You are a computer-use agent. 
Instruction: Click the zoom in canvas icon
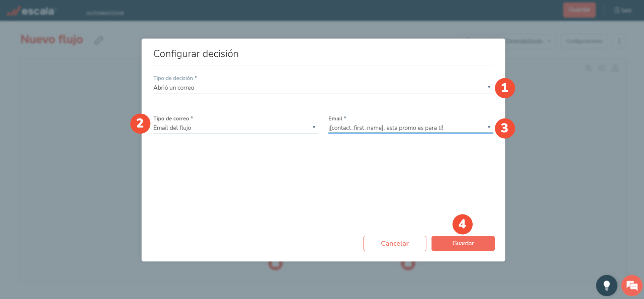click(x=589, y=68)
